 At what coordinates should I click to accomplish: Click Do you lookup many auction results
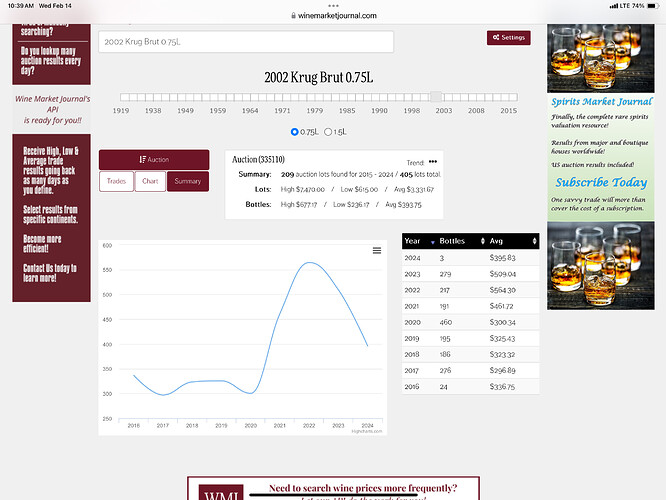click(51, 61)
